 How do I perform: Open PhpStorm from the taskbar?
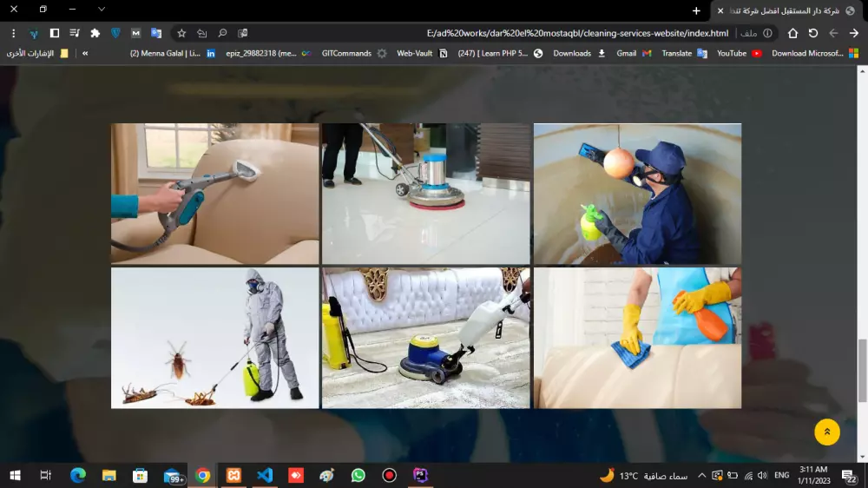(421, 475)
